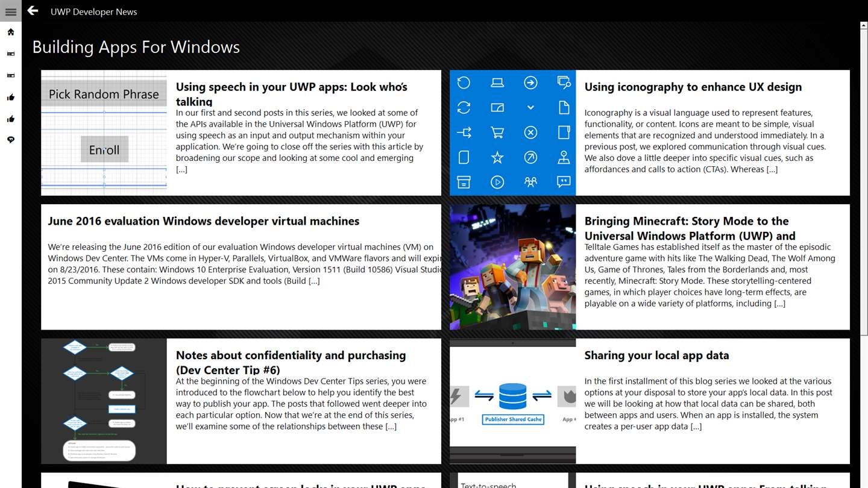Image resolution: width=868 pixels, height=488 pixels.
Task: Open 'Using iconography to enhance UX design' title
Action: click(x=693, y=87)
